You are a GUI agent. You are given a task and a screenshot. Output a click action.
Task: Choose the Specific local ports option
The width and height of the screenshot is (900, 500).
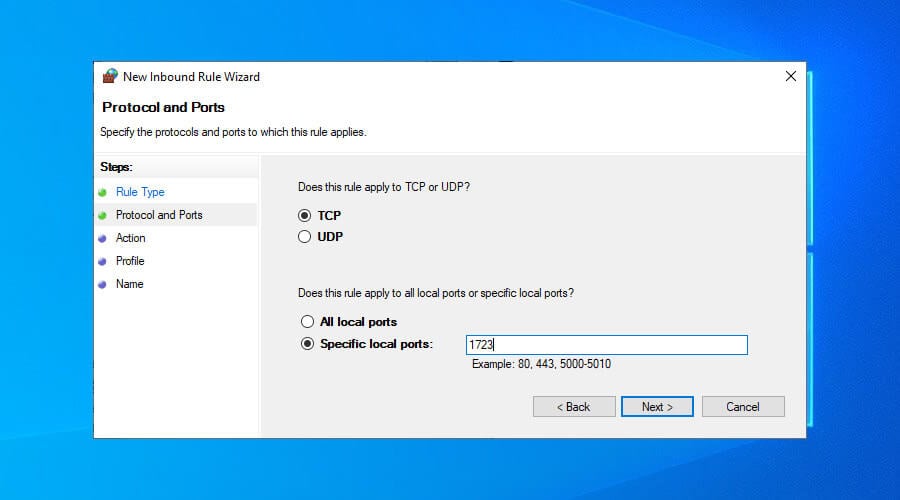pyautogui.click(x=307, y=344)
